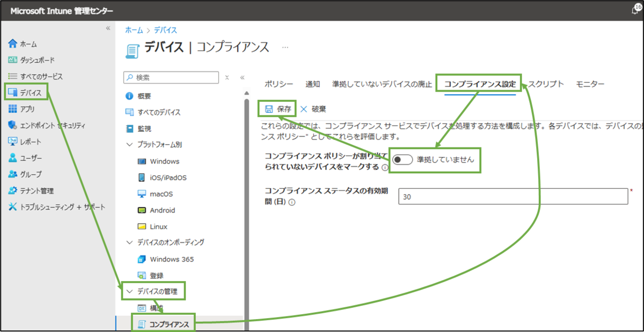Click the 検索 search field

pyautogui.click(x=171, y=78)
